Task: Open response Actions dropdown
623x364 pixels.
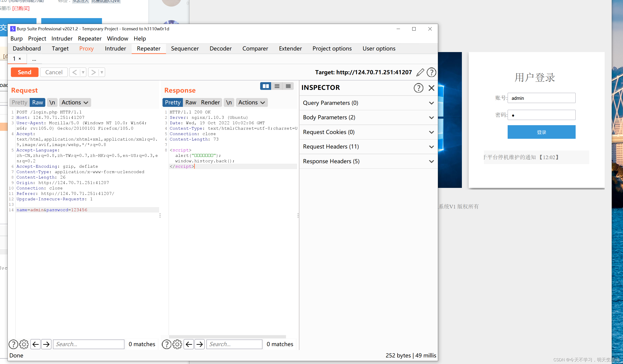Action: point(252,103)
